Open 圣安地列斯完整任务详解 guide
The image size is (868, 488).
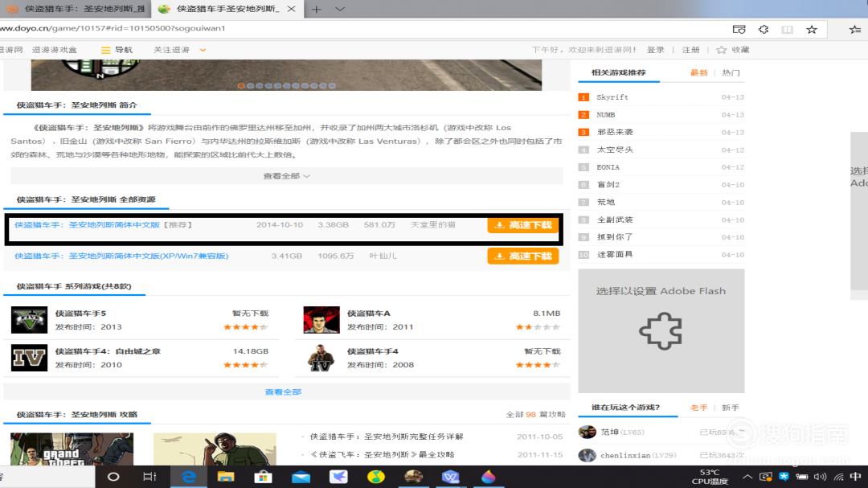387,437
